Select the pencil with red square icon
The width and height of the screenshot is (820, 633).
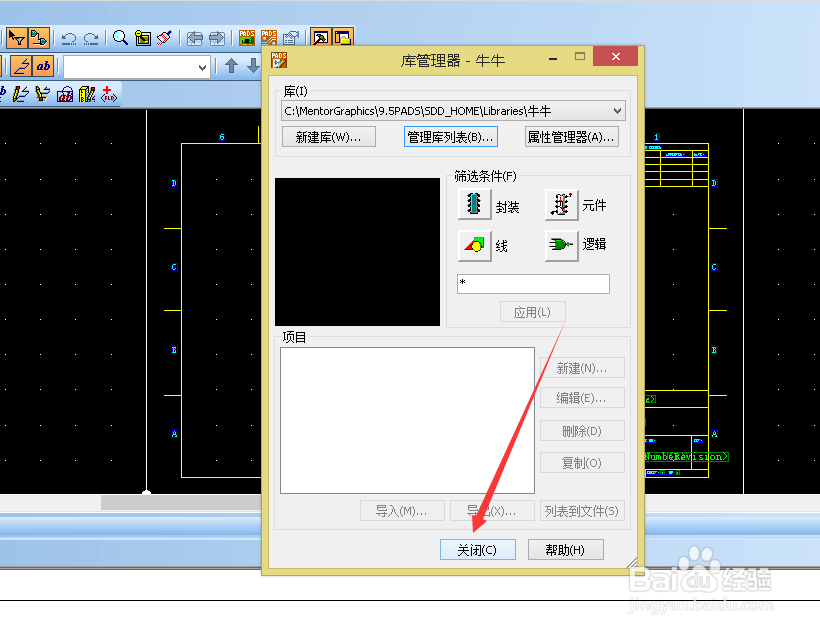tap(43, 94)
